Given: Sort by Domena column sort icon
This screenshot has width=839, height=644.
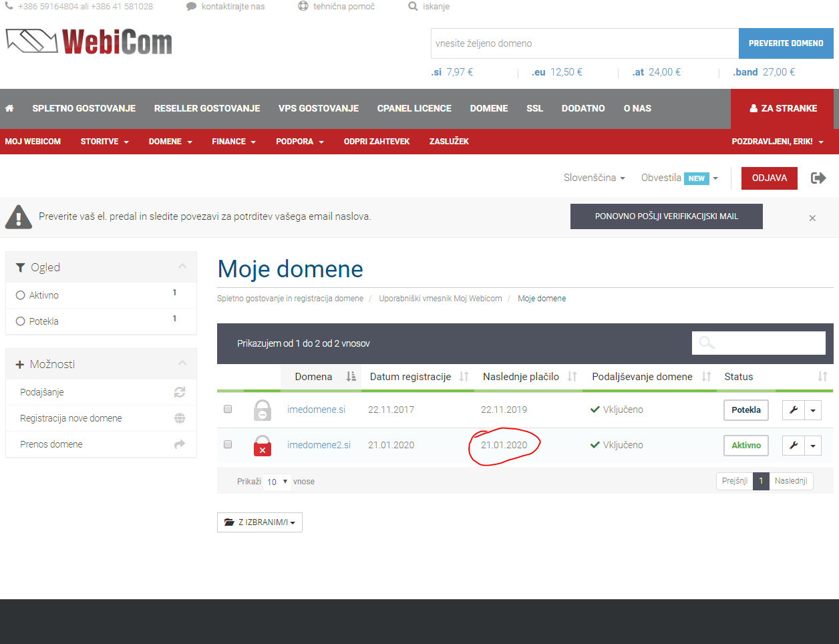Looking at the screenshot, I should (x=351, y=377).
